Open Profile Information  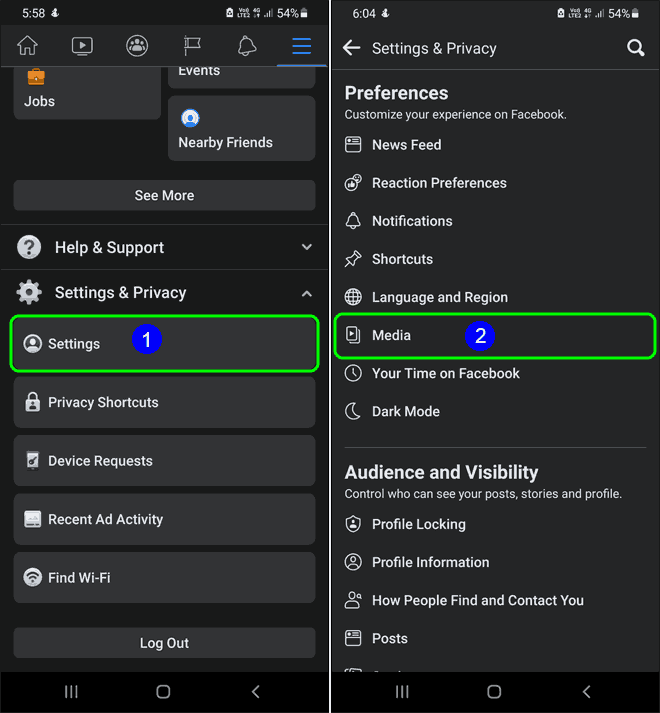495,562
